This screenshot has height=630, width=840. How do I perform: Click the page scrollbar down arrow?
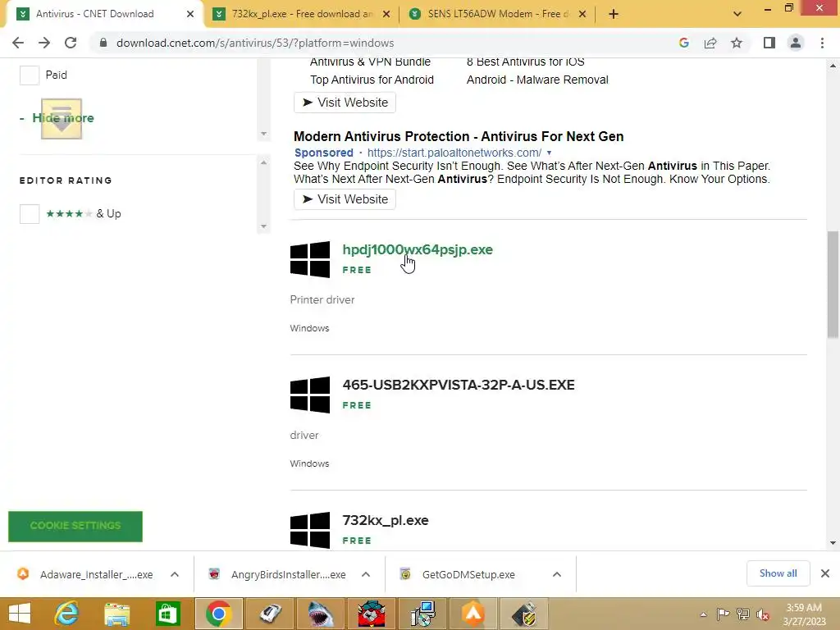click(833, 543)
